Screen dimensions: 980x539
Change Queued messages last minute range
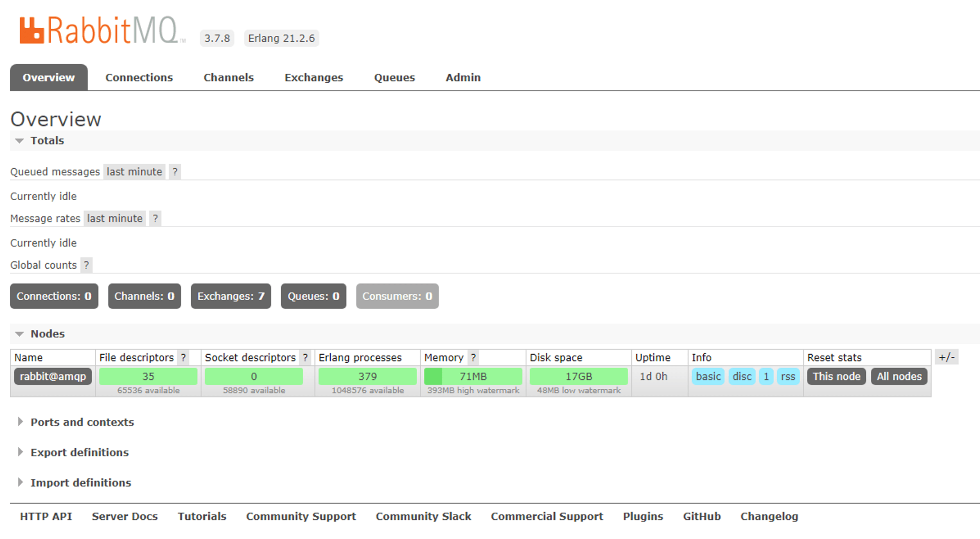(134, 172)
